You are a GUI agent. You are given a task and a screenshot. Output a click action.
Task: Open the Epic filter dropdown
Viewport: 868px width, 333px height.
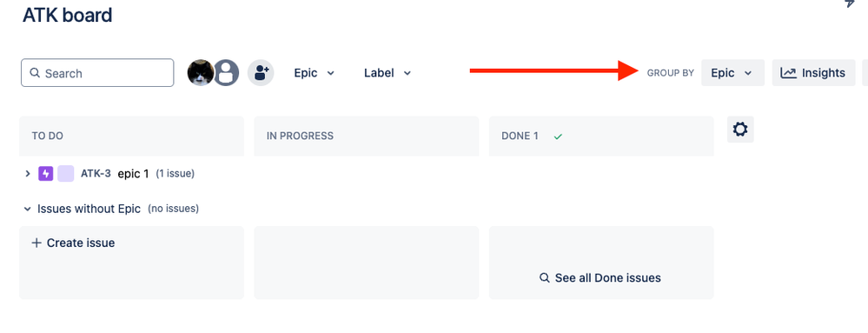[314, 72]
